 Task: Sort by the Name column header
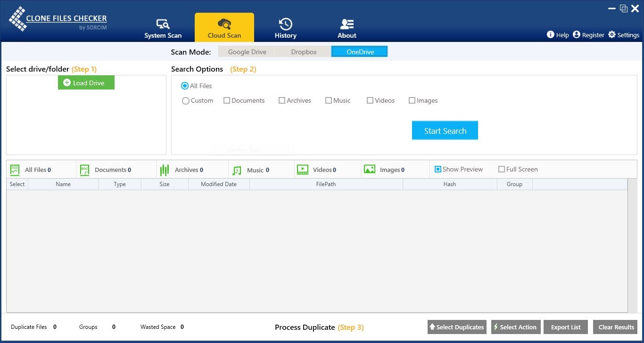[x=63, y=184]
